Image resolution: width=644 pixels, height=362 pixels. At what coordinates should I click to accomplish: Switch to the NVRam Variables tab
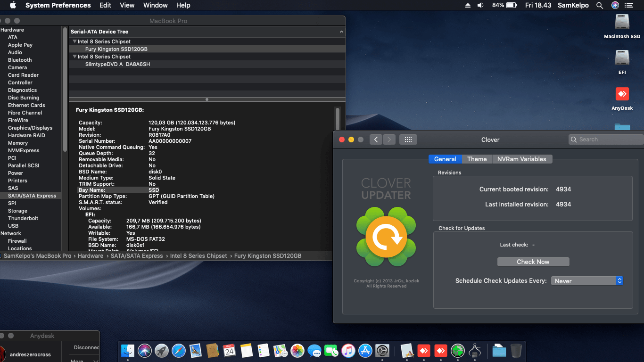(521, 159)
